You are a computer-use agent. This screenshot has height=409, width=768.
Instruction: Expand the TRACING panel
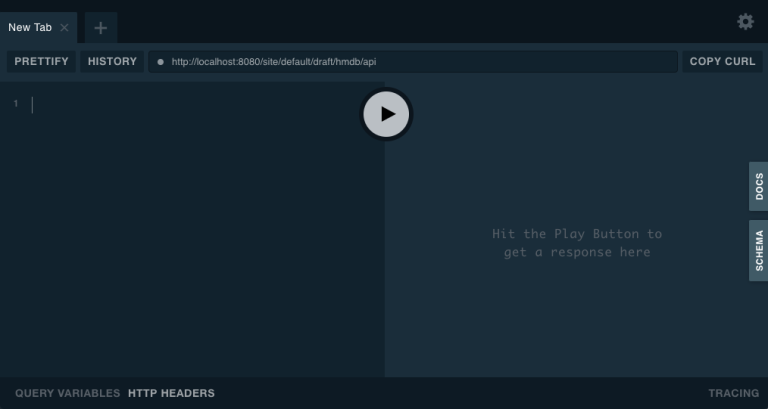[733, 393]
